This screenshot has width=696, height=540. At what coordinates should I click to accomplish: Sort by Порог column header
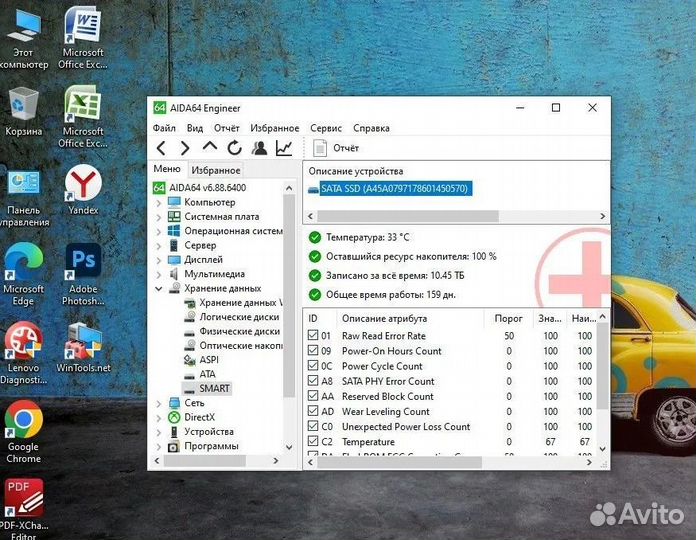tap(508, 318)
